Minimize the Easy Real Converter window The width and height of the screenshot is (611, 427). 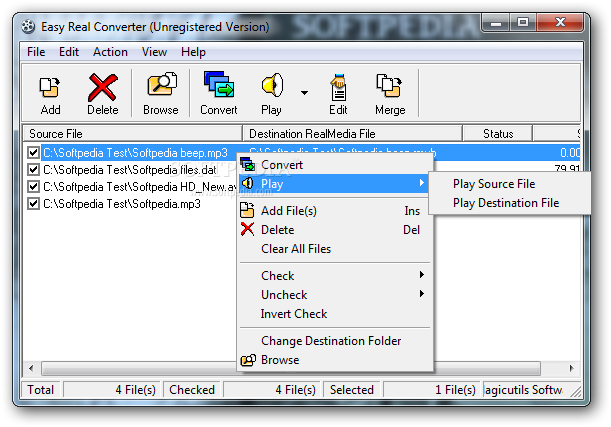495,23
